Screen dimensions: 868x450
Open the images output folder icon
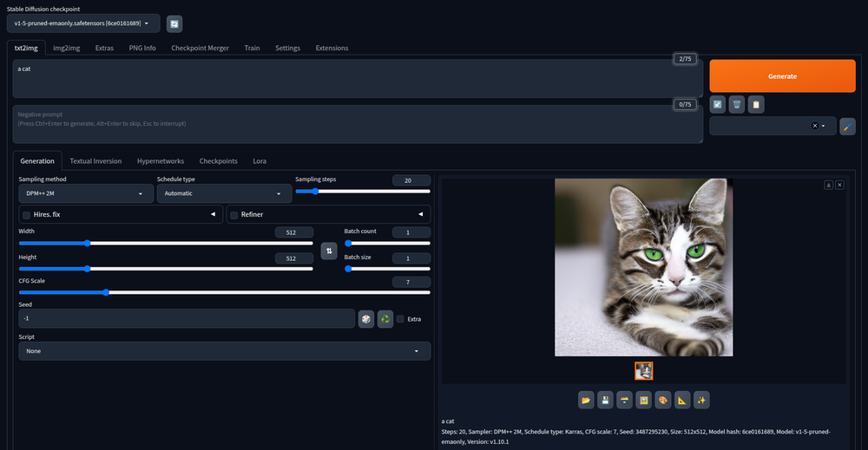[x=586, y=401]
